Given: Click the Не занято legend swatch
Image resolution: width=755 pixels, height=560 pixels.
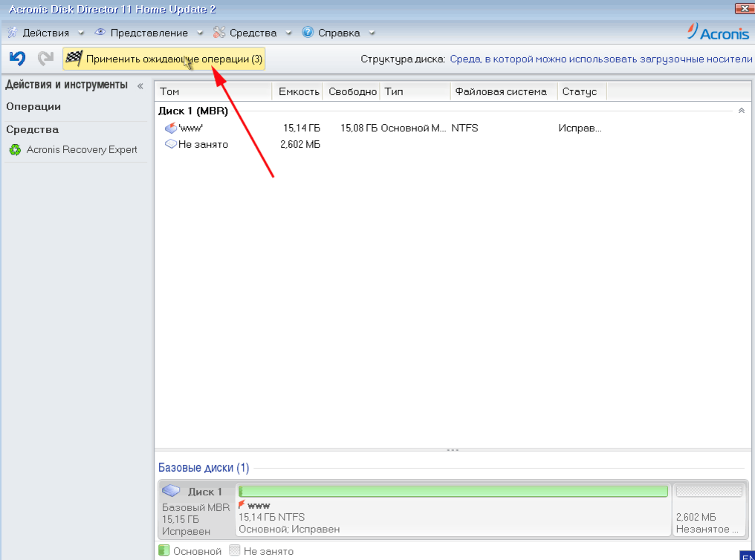Looking at the screenshot, I should click(235, 550).
